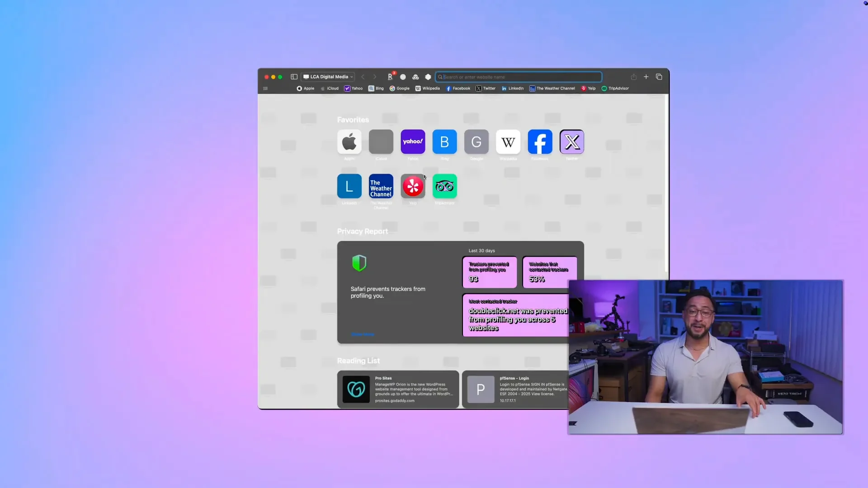Open the Twitter bookmark in favorites bar
868x488 pixels.
click(x=486, y=89)
